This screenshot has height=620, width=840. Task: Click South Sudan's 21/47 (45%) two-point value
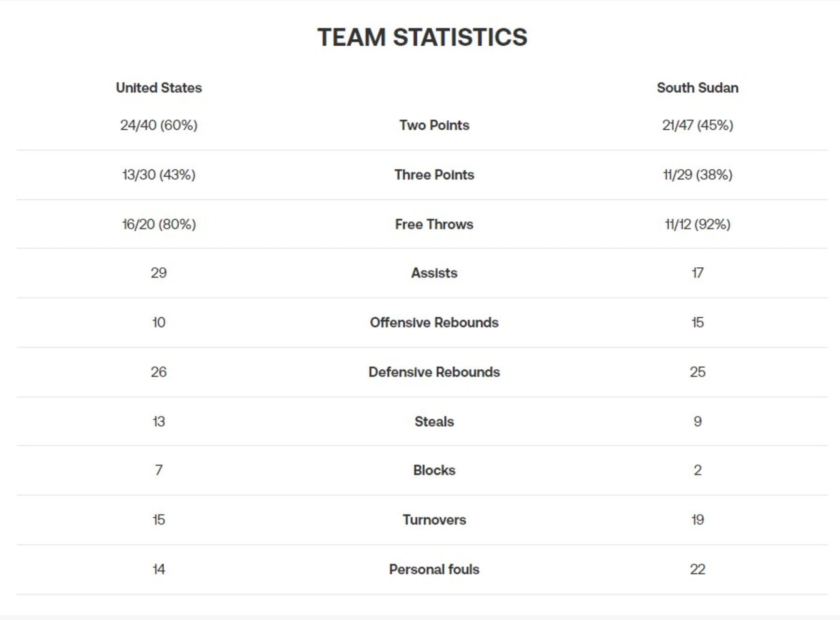pos(697,125)
